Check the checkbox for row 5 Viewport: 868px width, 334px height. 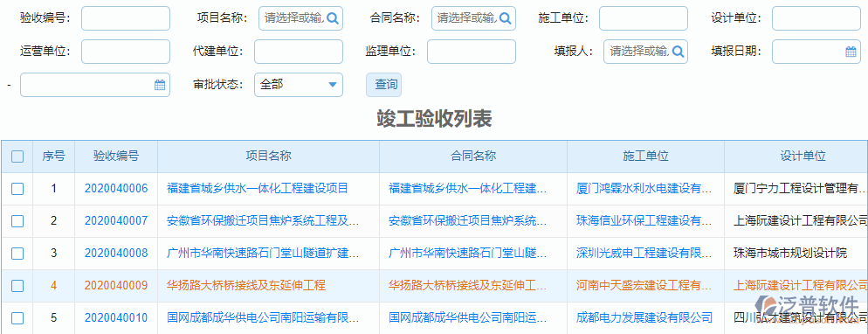17,318
